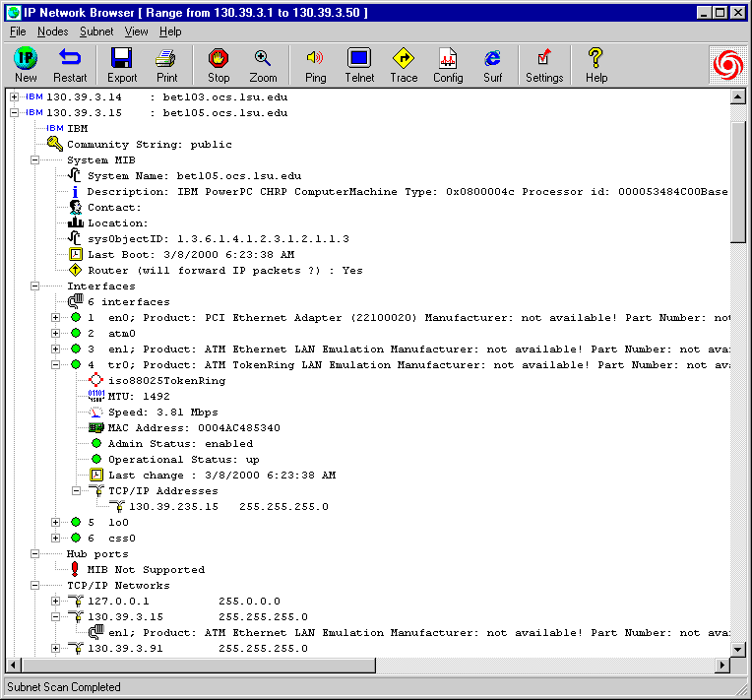This screenshot has width=752, height=700.
Task: Expand network 127.0.0.1
Action: click(x=56, y=601)
